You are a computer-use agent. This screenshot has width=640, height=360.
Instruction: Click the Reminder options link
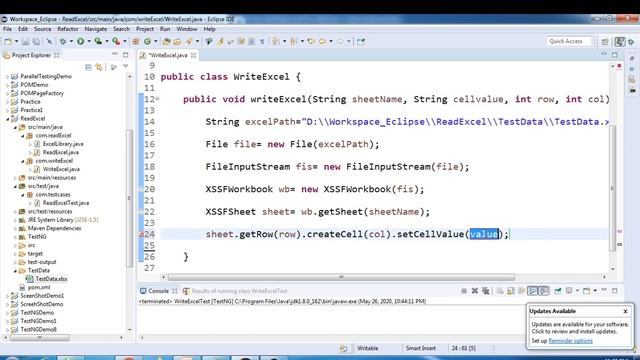point(571,341)
